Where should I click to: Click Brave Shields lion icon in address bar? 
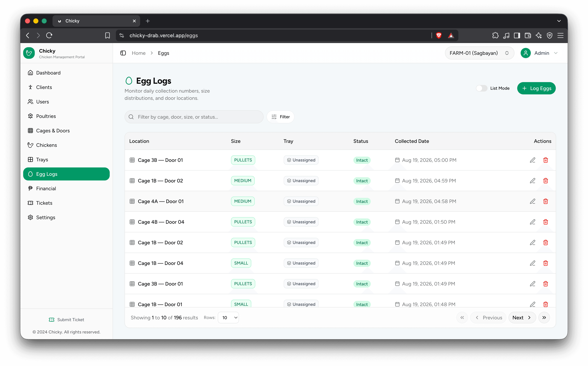(438, 35)
